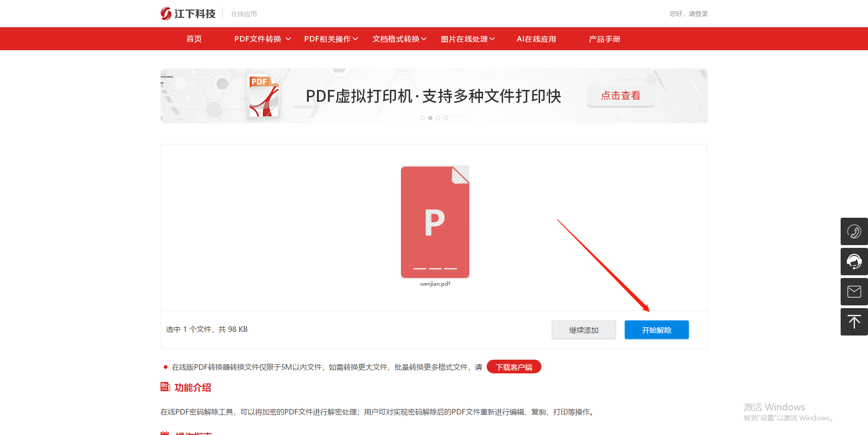Click the 功能介绍 heading text
The width and height of the screenshot is (868, 435).
click(x=192, y=388)
